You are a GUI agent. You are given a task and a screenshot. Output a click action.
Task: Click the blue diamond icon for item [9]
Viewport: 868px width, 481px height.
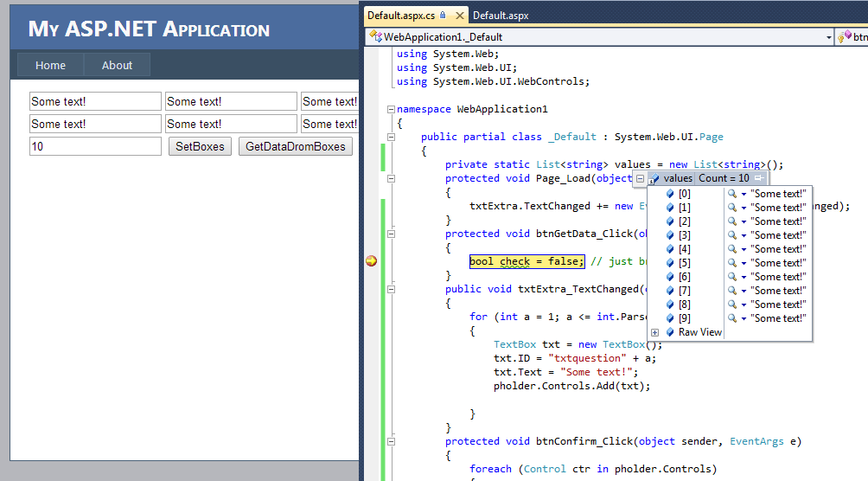pyautogui.click(x=670, y=318)
